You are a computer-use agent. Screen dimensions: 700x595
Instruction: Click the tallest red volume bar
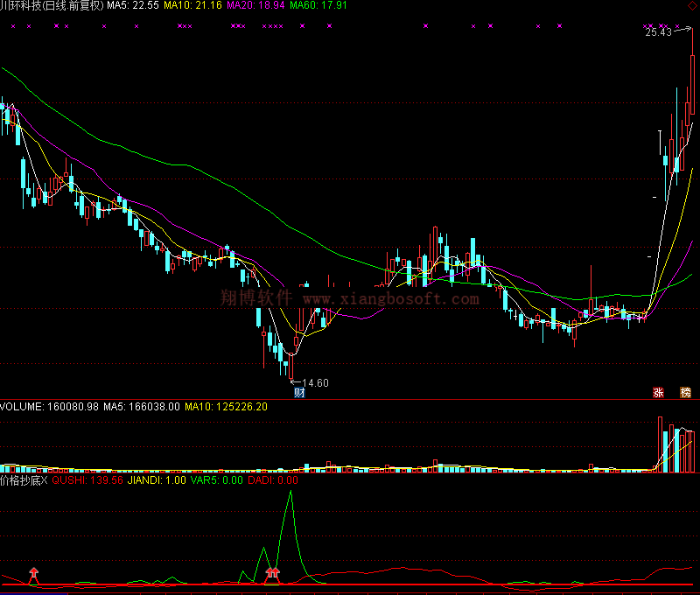coord(661,444)
